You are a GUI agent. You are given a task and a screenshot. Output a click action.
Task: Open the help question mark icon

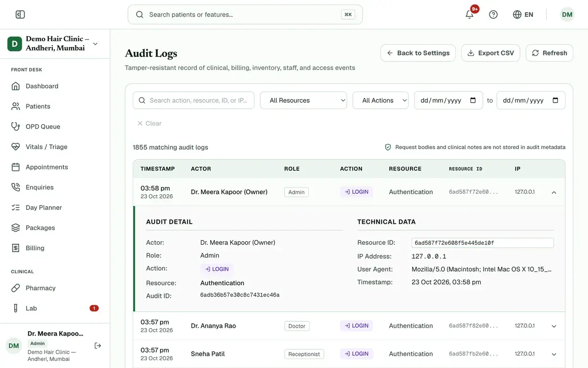(493, 15)
